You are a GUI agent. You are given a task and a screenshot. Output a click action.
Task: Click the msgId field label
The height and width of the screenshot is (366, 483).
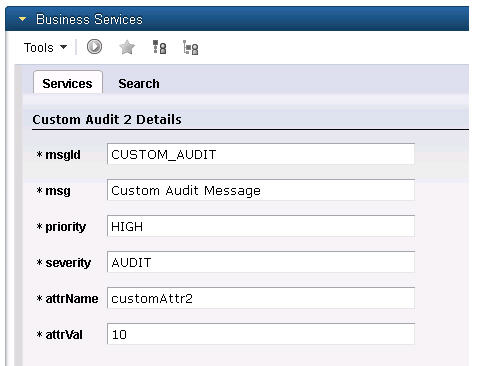pyautogui.click(x=63, y=155)
